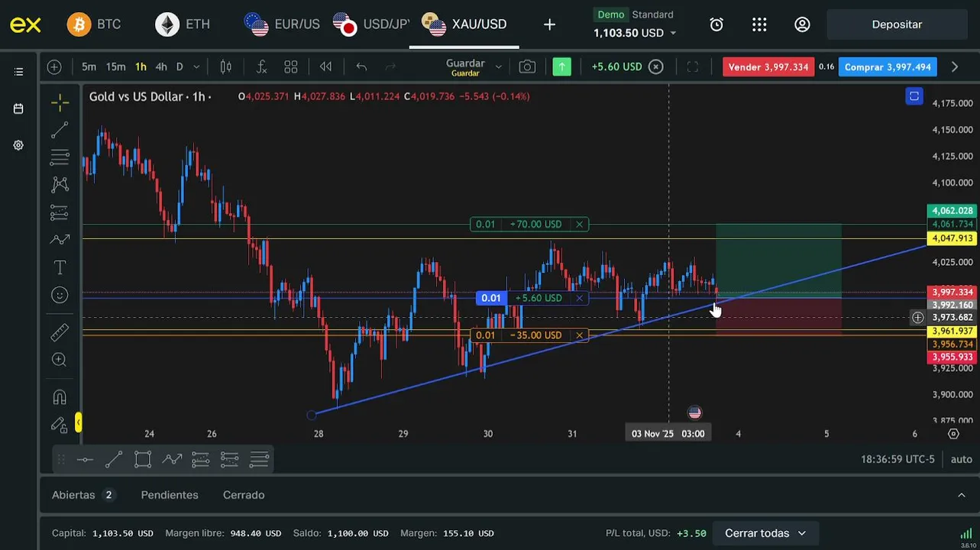Open the Cerrado orders tab
980x550 pixels.
pos(244,495)
